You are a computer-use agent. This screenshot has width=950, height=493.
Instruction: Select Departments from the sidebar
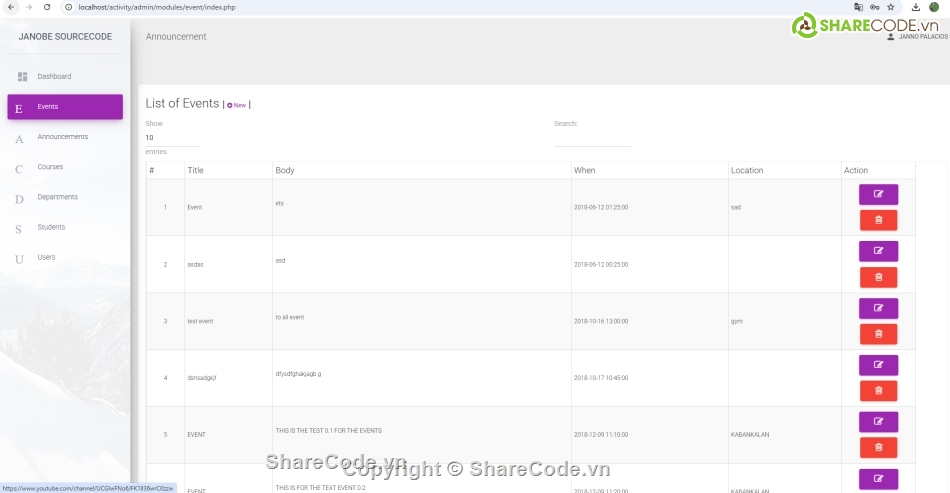click(57, 197)
